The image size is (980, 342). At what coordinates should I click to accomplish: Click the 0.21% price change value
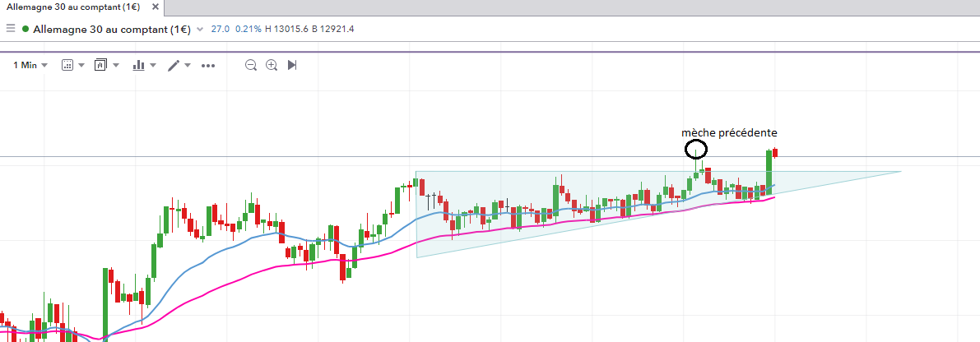[248, 29]
